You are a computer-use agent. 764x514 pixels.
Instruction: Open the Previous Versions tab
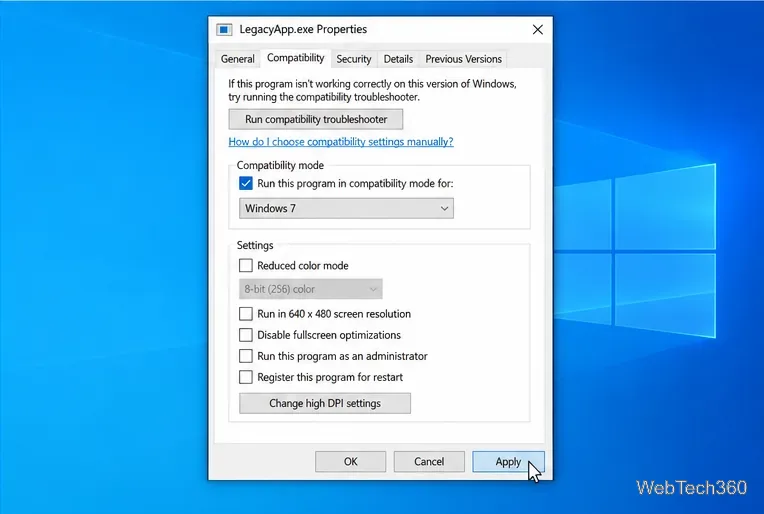[463, 59]
